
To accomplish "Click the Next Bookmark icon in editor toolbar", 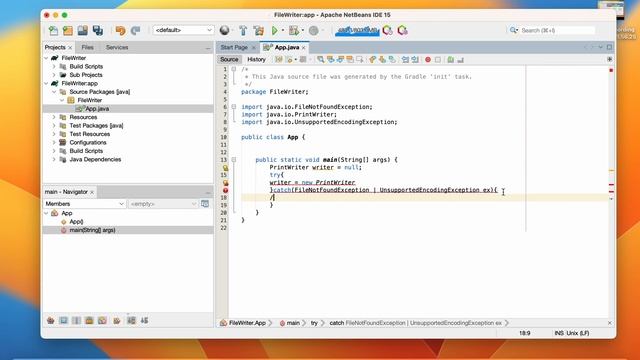I will click(382, 60).
